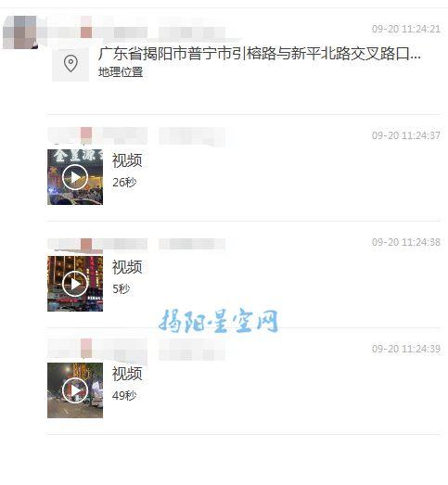Viewport: 448px width, 485px height.
Task: Click the 09-20 11:24:39 timestamp
Action: 406,349
